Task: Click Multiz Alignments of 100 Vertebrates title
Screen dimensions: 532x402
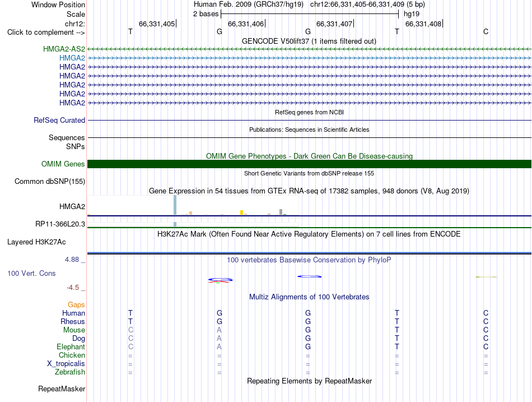Action: [309, 297]
